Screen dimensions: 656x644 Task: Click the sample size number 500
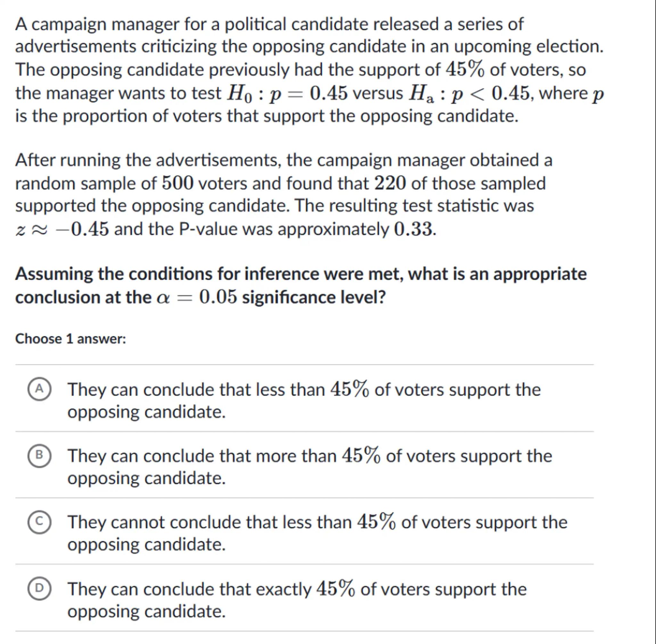pos(177,183)
